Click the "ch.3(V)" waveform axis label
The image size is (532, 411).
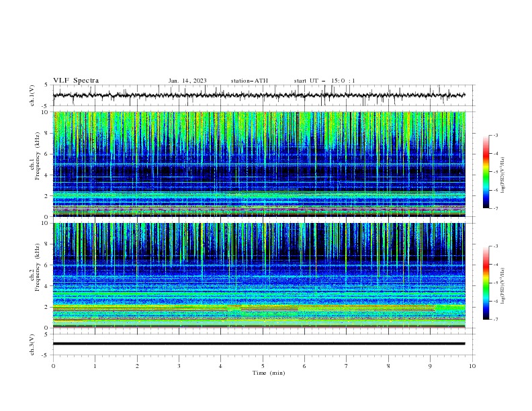coord(32,345)
